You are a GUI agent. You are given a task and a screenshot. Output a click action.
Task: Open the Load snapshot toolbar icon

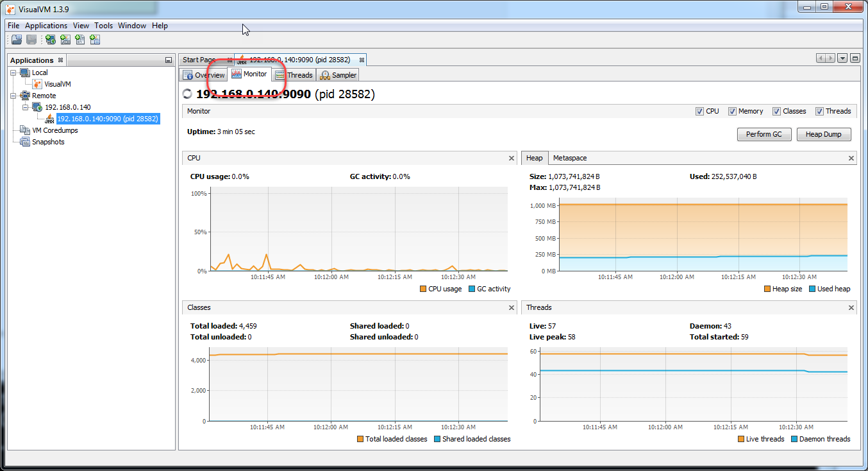[x=16, y=39]
